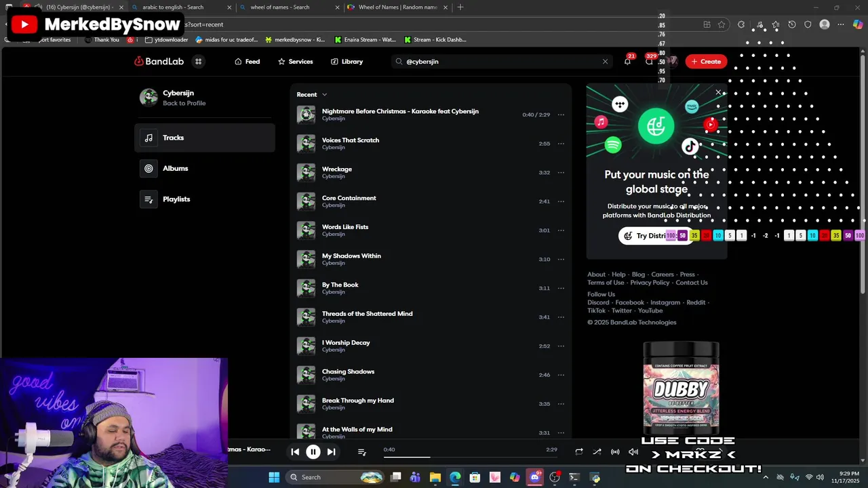Select Playlists in the sidebar
This screenshot has width=868, height=488.
(x=205, y=199)
